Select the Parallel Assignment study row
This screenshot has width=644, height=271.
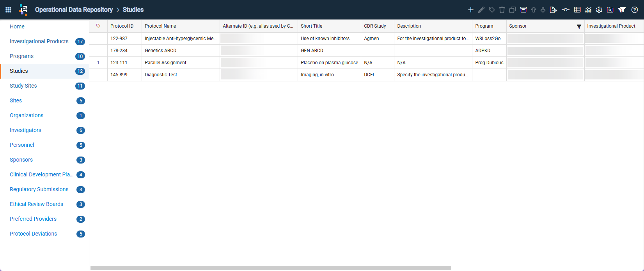(366, 63)
